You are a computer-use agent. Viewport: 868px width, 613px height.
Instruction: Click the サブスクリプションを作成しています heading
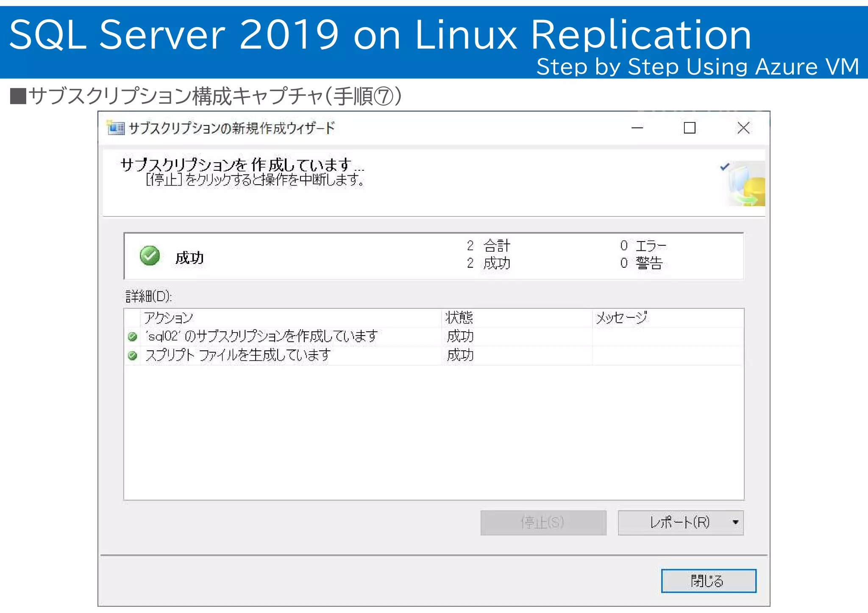tap(242, 164)
